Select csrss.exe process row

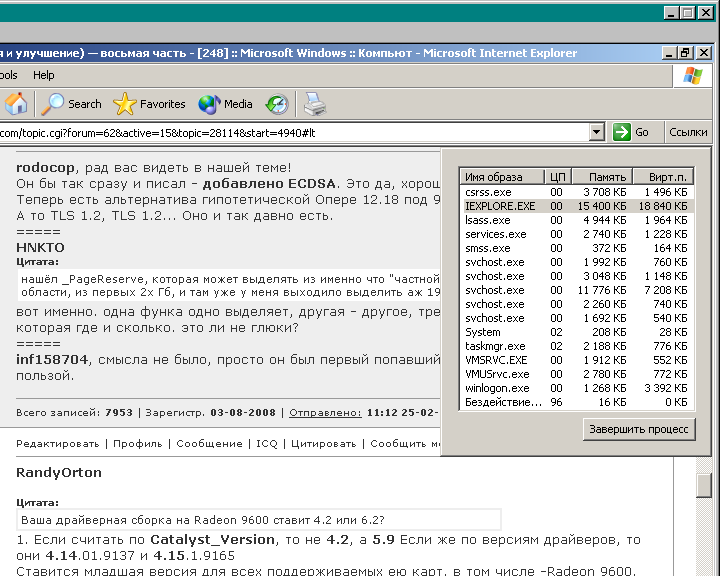[x=576, y=192]
